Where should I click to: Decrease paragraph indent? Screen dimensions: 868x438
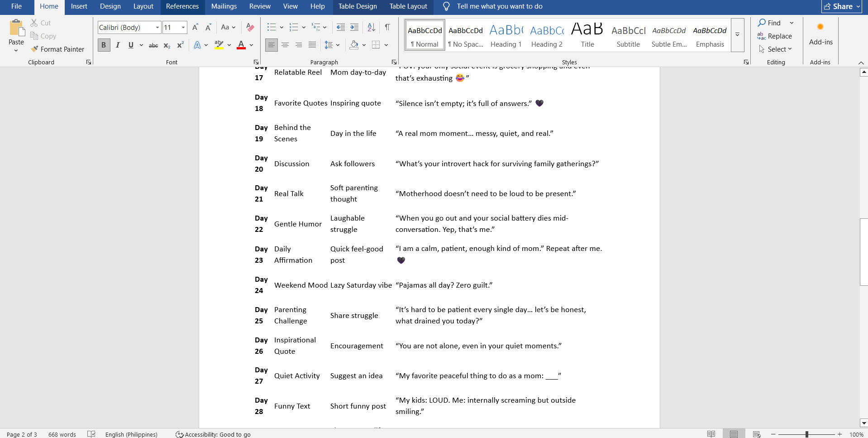click(341, 27)
